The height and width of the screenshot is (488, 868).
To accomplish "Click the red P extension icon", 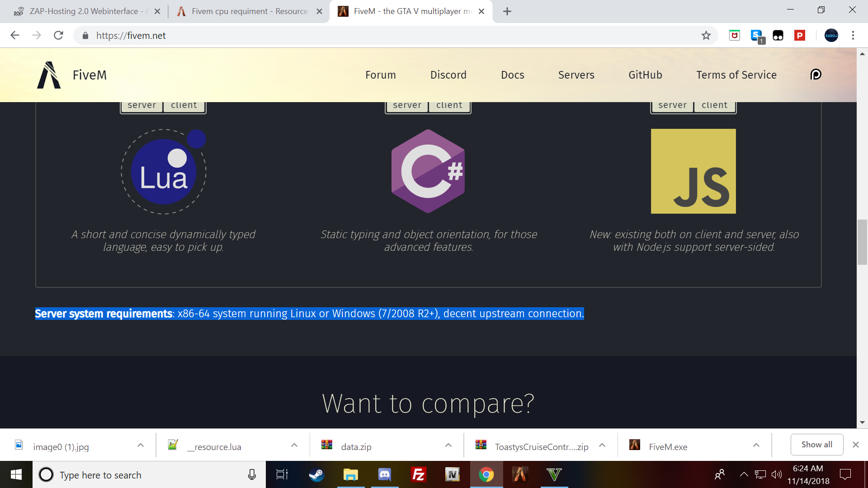I will [x=799, y=36].
